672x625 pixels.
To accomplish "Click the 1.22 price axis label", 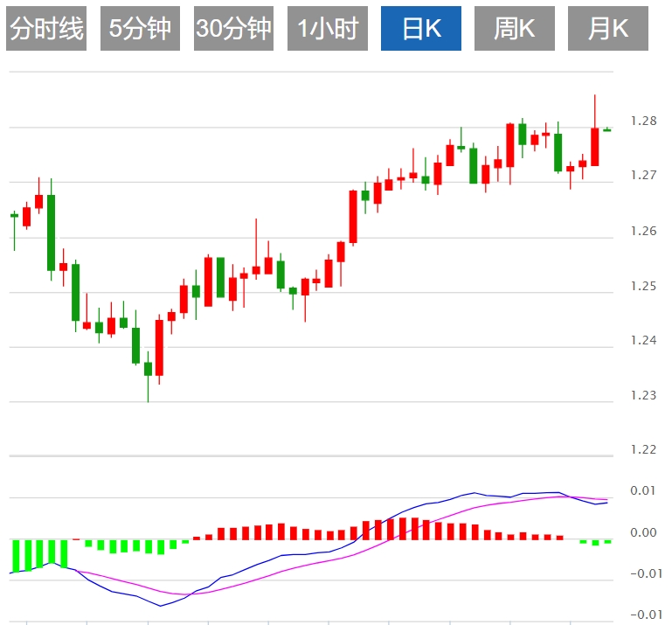I will [643, 449].
